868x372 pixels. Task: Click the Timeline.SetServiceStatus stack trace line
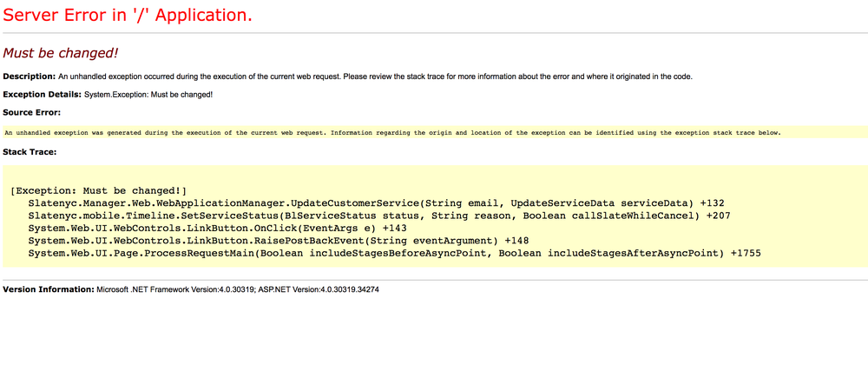(379, 216)
